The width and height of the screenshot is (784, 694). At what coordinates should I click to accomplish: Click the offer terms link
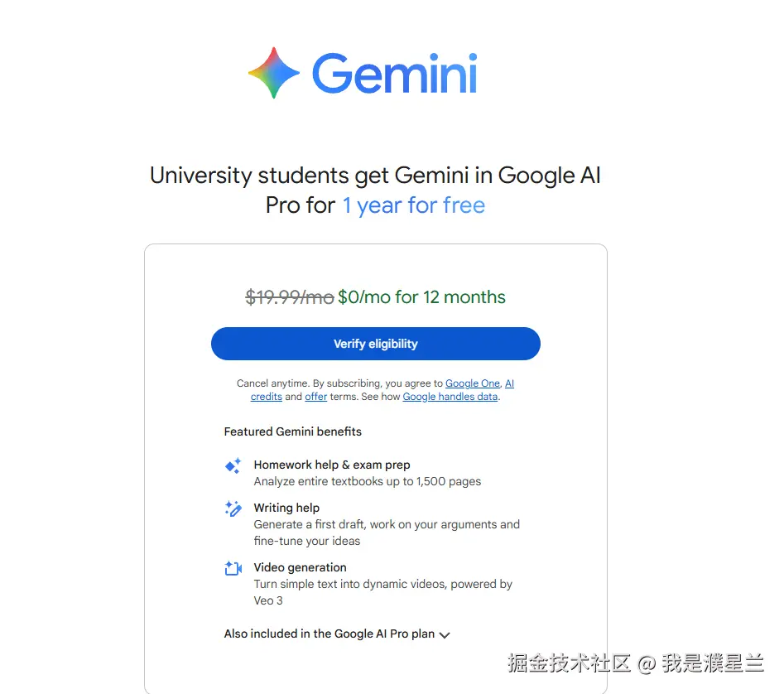click(x=315, y=397)
